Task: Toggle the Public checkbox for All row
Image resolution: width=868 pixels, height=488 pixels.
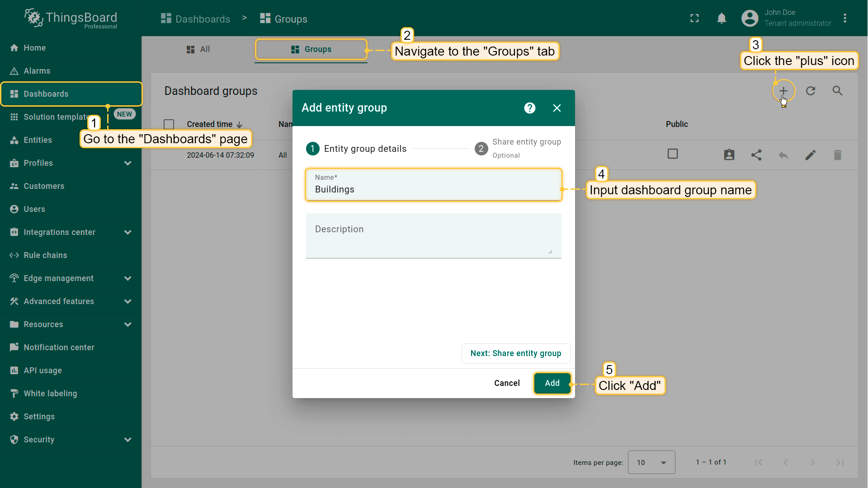Action: (x=672, y=154)
